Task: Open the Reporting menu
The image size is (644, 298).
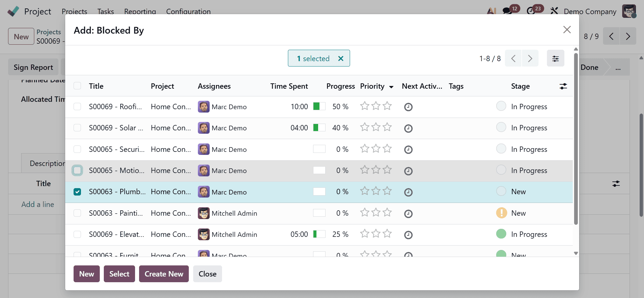Action: coord(140,11)
